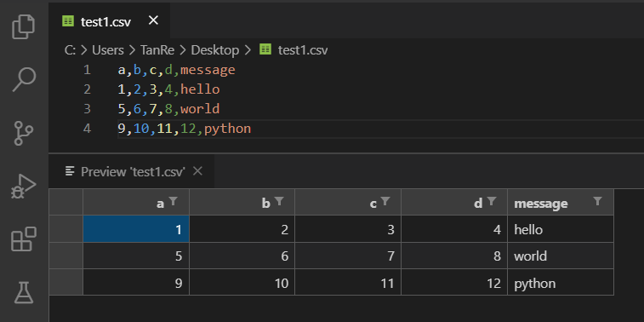Open the Explorer view in activity bar
The image size is (644, 322).
click(x=24, y=26)
